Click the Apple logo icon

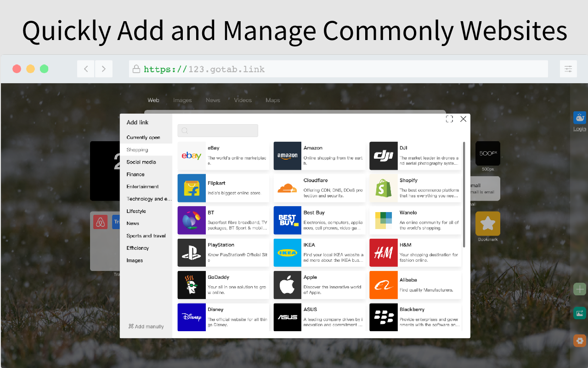[x=288, y=285]
